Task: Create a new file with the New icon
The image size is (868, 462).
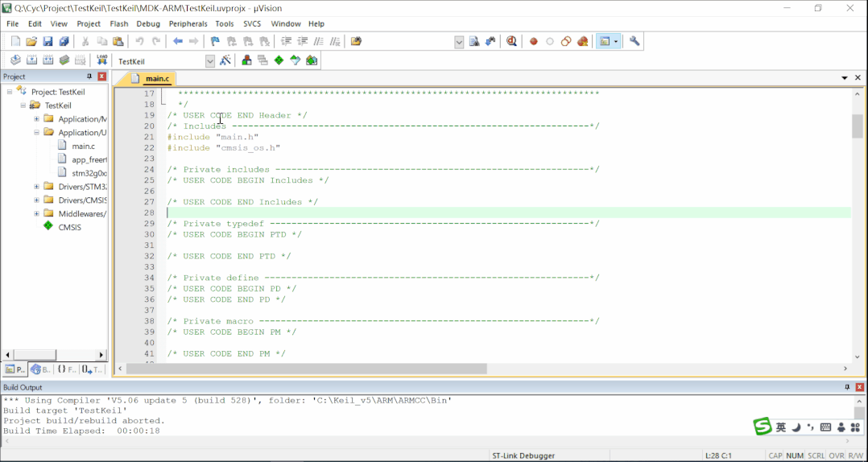Action: 15,42
